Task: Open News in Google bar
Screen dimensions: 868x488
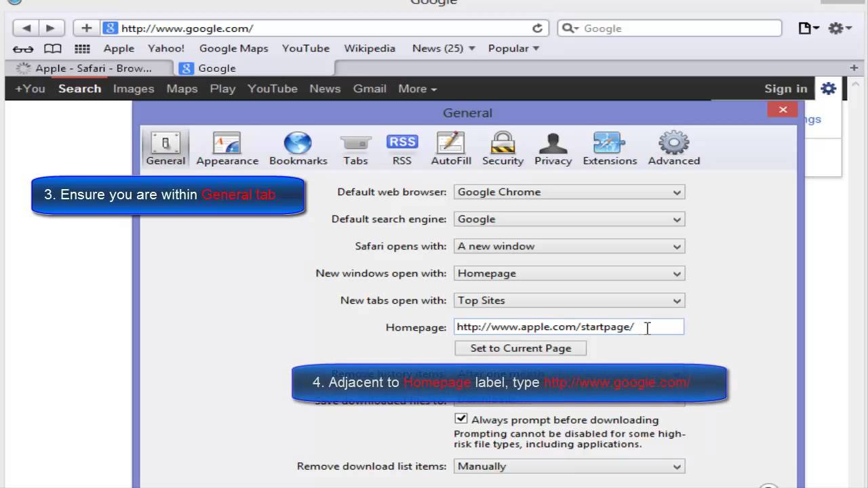Action: click(x=325, y=89)
